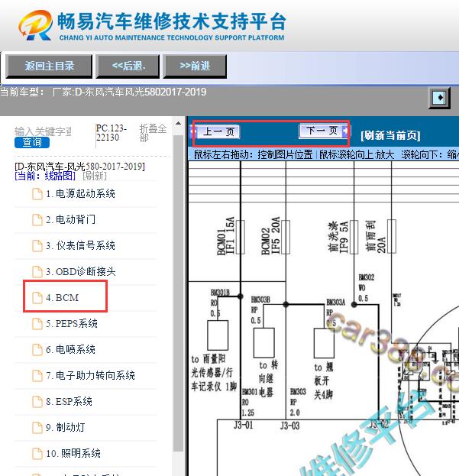Click the document icon beside 照明系统
This screenshot has height=476, width=459.
tap(37, 454)
